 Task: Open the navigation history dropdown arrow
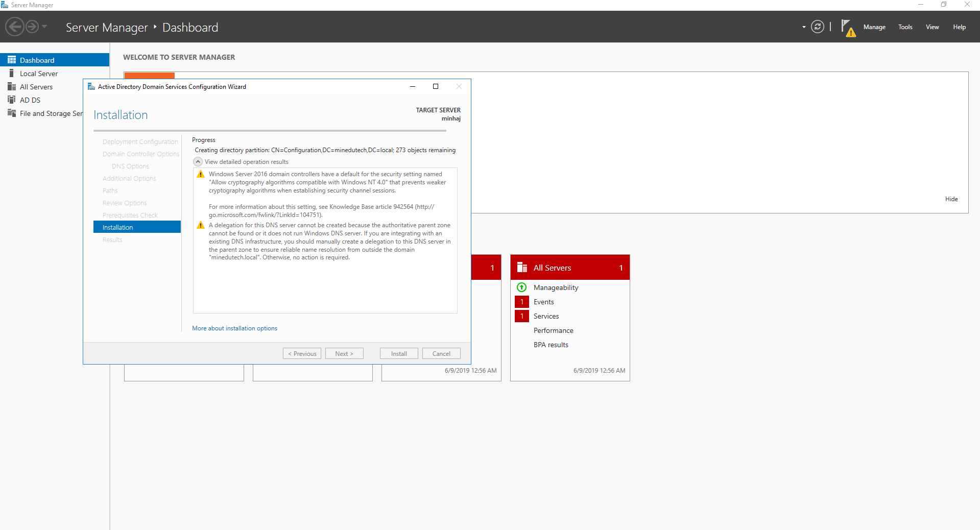pos(44,27)
